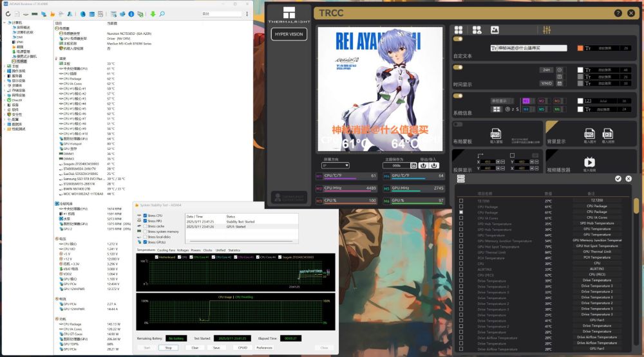Click the 24H time format button
Screen dimensions: 644x357
tap(547, 69)
